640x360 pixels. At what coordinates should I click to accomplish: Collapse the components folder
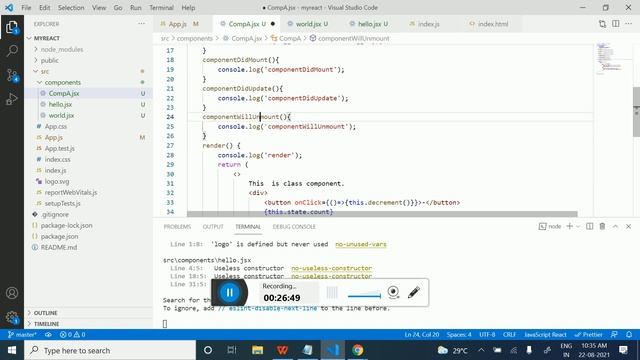tap(62, 82)
